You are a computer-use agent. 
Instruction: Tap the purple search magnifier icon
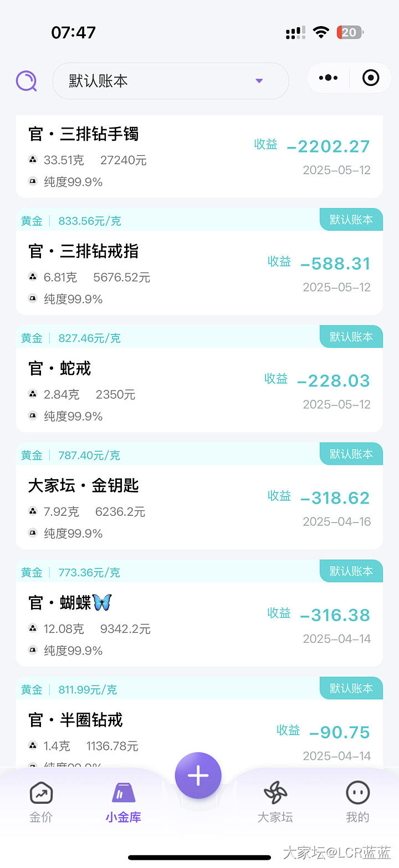coord(26,81)
